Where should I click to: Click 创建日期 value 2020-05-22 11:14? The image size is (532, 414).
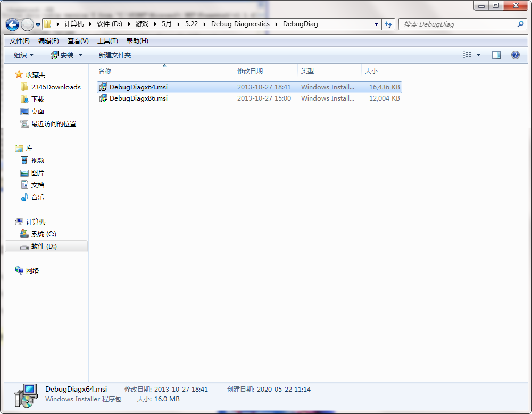(x=284, y=390)
